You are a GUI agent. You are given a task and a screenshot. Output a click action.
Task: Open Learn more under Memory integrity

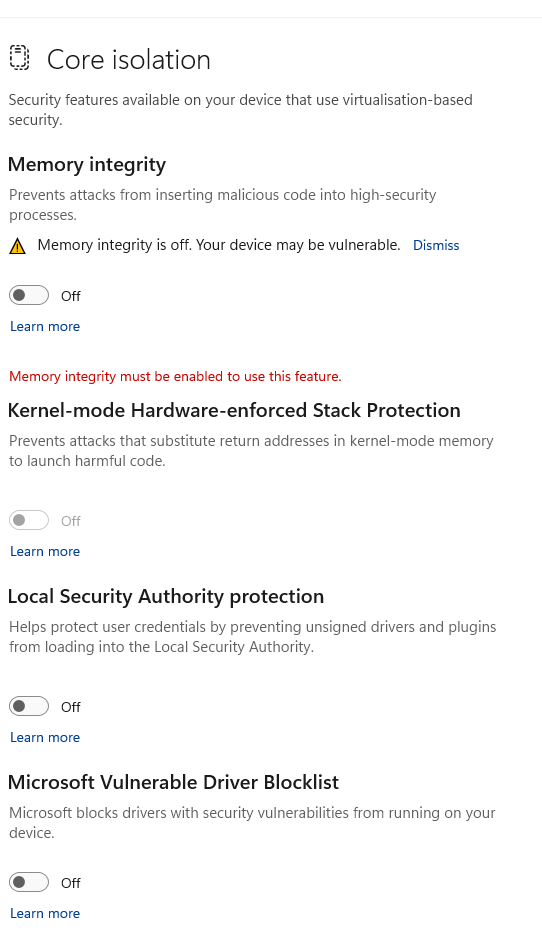click(x=45, y=327)
